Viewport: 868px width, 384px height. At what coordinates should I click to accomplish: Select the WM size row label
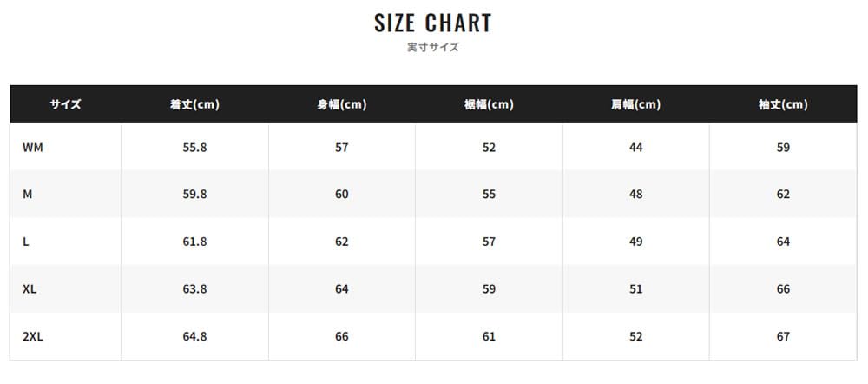click(33, 148)
